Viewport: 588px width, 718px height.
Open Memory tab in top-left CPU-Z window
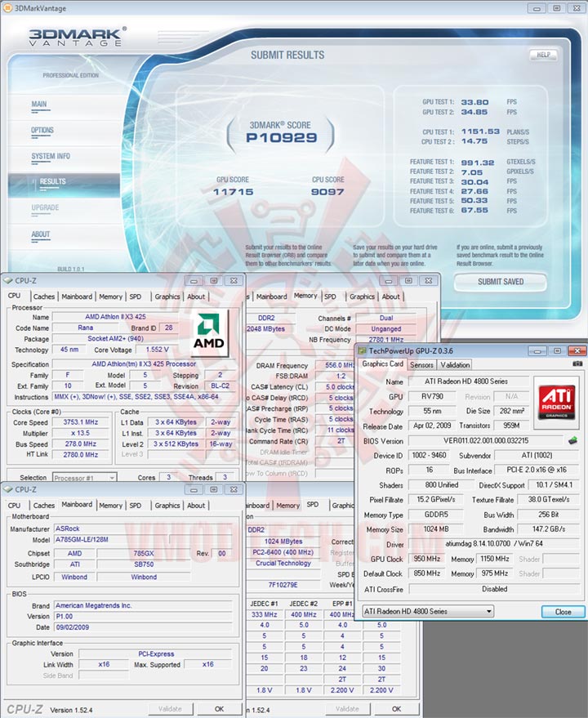click(111, 297)
